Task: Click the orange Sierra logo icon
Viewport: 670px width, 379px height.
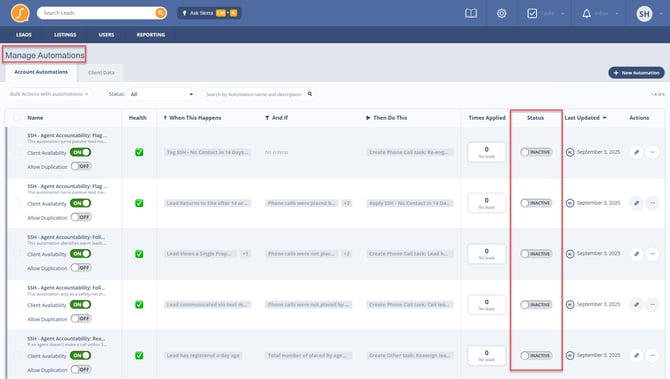Action: click(20, 13)
